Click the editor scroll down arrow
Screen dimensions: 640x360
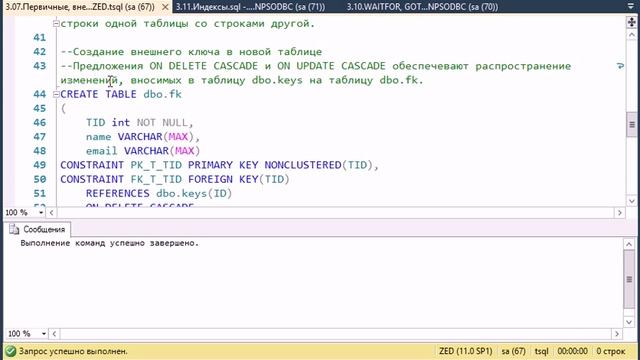pyautogui.click(x=631, y=201)
